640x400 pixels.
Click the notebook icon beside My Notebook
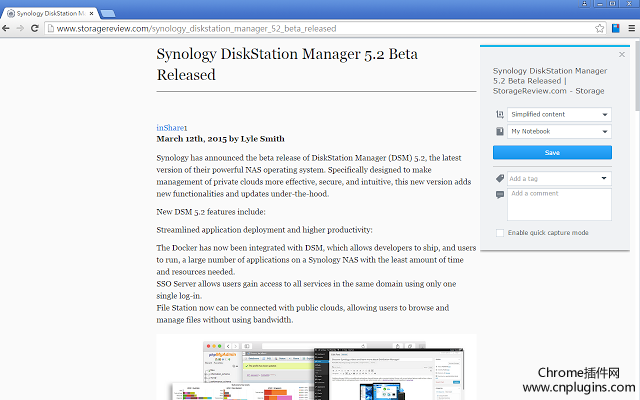(x=500, y=131)
